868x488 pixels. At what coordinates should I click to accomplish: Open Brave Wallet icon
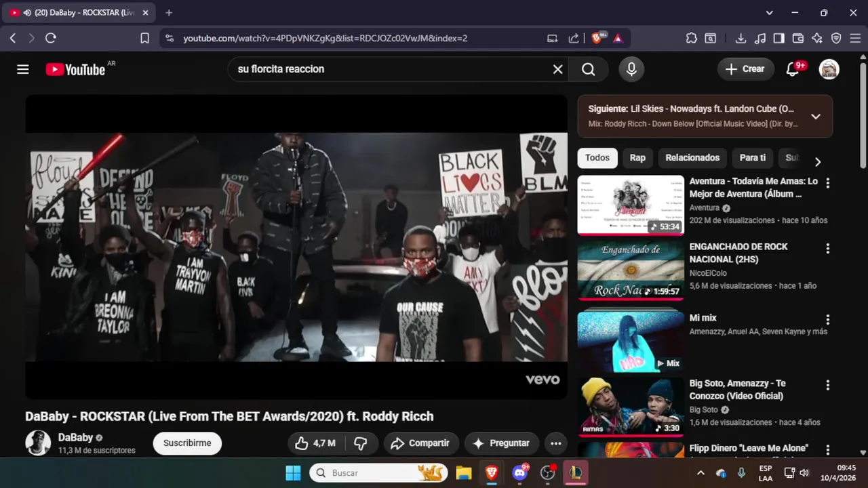tap(798, 38)
